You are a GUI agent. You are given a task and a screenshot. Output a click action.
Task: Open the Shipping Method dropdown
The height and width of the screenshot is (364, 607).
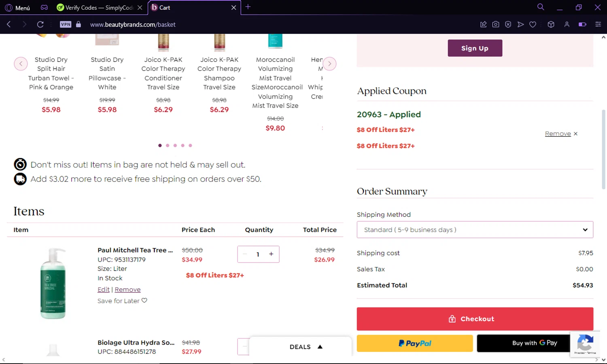[x=475, y=230]
